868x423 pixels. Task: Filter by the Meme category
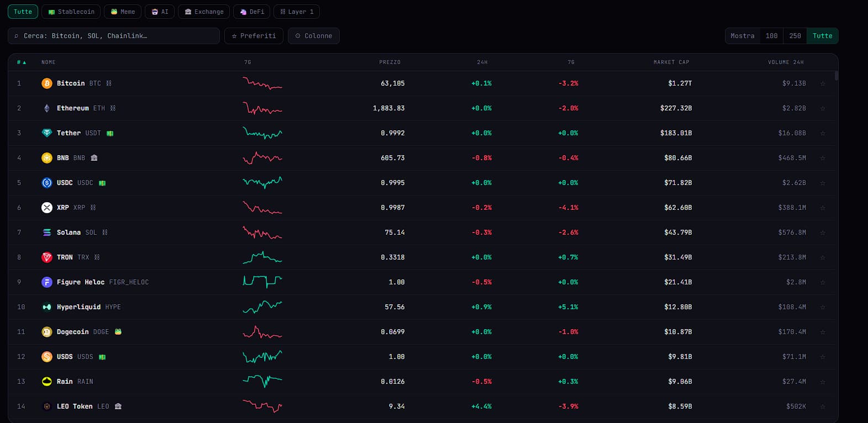pos(123,12)
